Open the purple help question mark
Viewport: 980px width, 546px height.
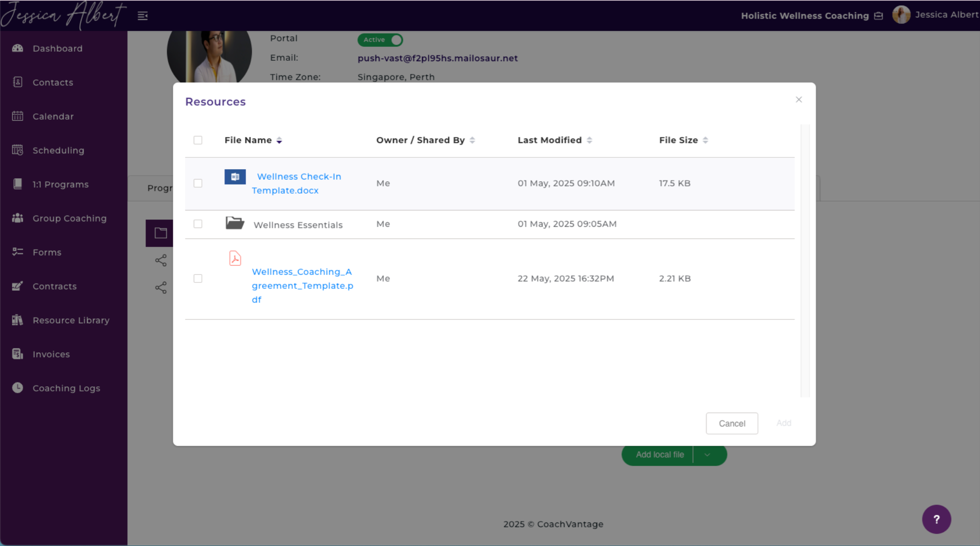(x=936, y=519)
